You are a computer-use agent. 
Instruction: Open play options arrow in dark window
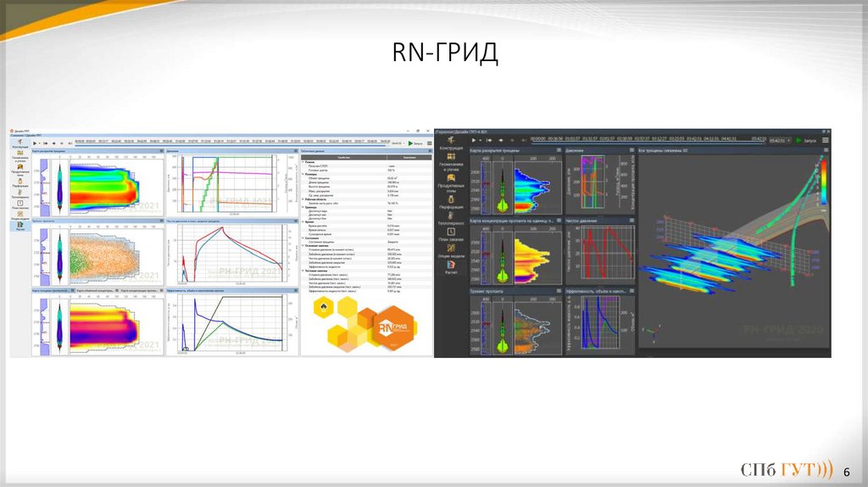[x=481, y=140]
